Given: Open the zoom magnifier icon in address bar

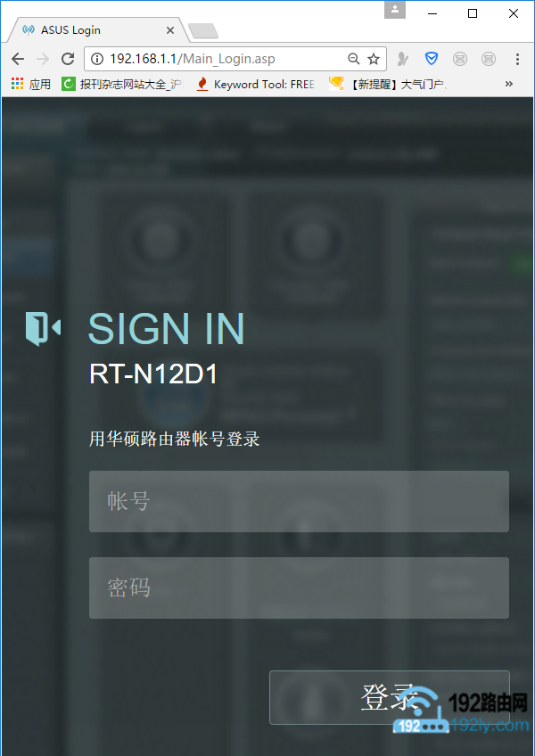Looking at the screenshot, I should click(x=354, y=59).
